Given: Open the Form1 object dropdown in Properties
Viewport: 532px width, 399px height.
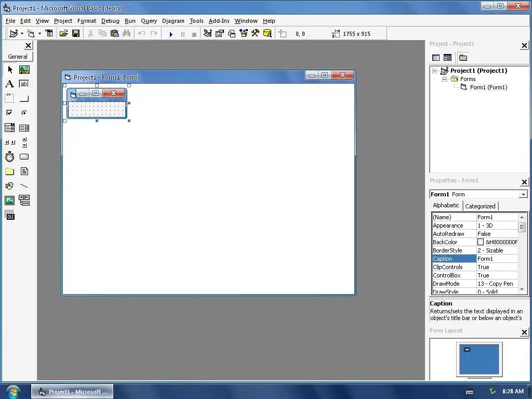Looking at the screenshot, I should (x=523, y=194).
